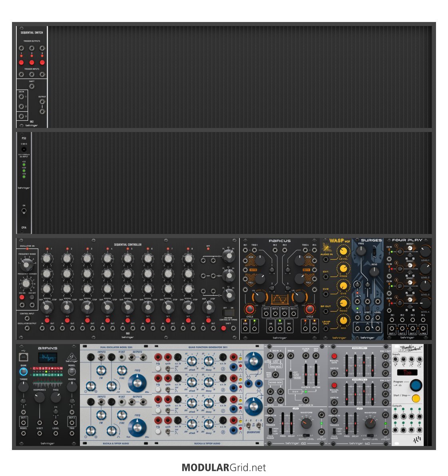The image size is (448, 476).
Task: Click the red OSC ON button
Action: [22, 298]
